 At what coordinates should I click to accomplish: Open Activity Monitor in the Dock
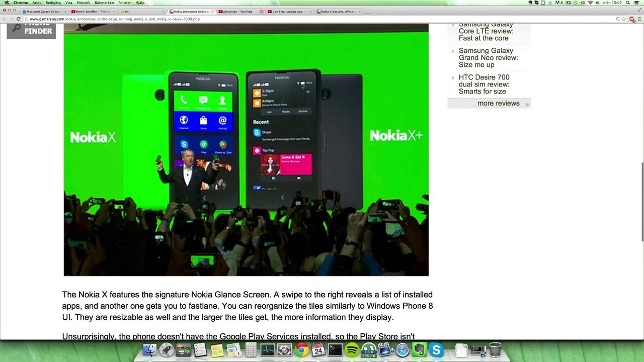[x=268, y=350]
